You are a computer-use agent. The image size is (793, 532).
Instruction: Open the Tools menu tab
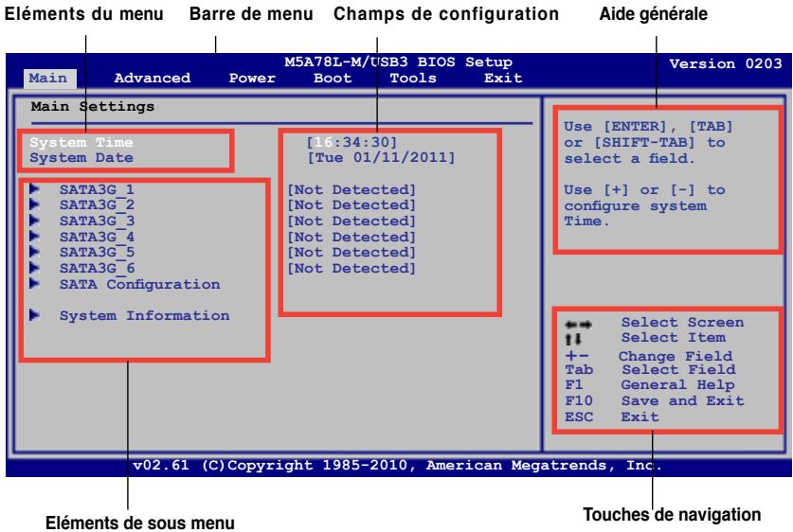(x=413, y=78)
